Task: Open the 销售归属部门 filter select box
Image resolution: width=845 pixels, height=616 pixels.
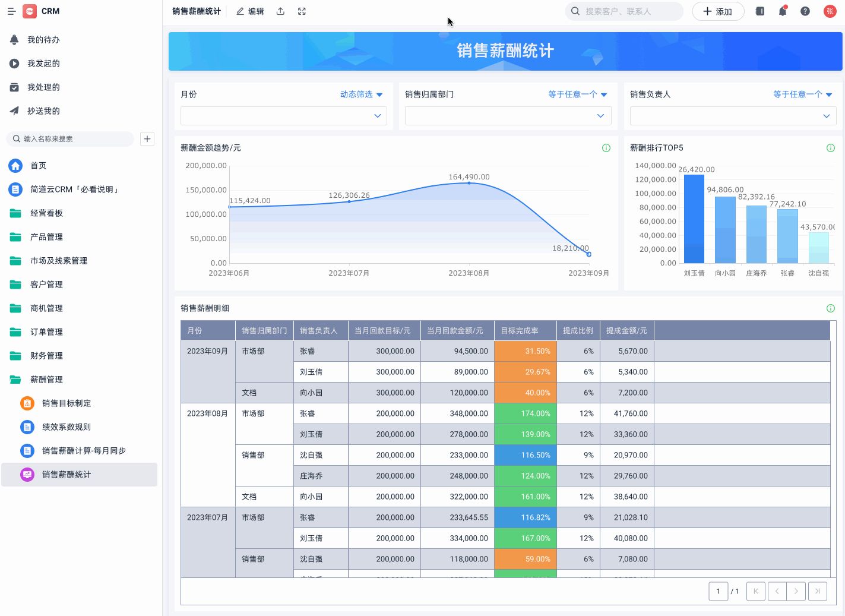Action: coord(508,116)
